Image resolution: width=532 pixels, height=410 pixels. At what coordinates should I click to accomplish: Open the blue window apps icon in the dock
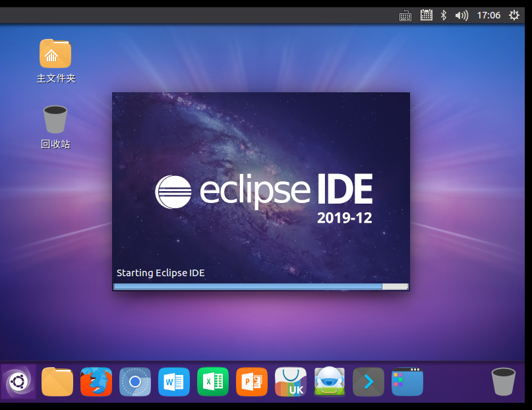tap(407, 382)
